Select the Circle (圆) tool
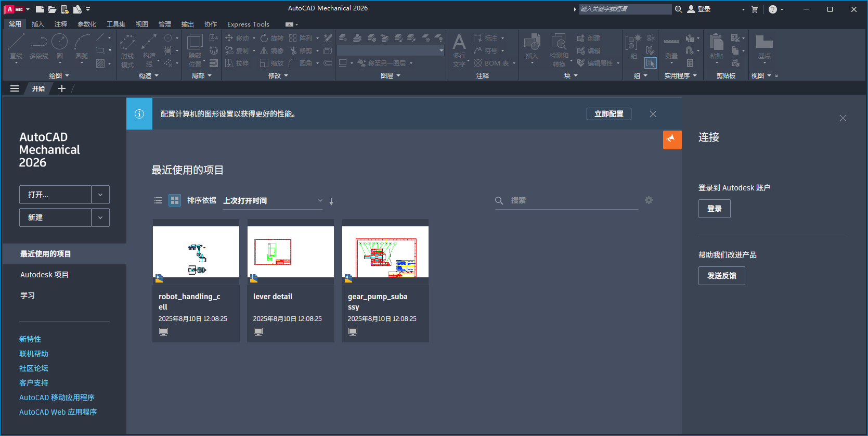Image resolution: width=868 pixels, height=436 pixels. coord(60,46)
